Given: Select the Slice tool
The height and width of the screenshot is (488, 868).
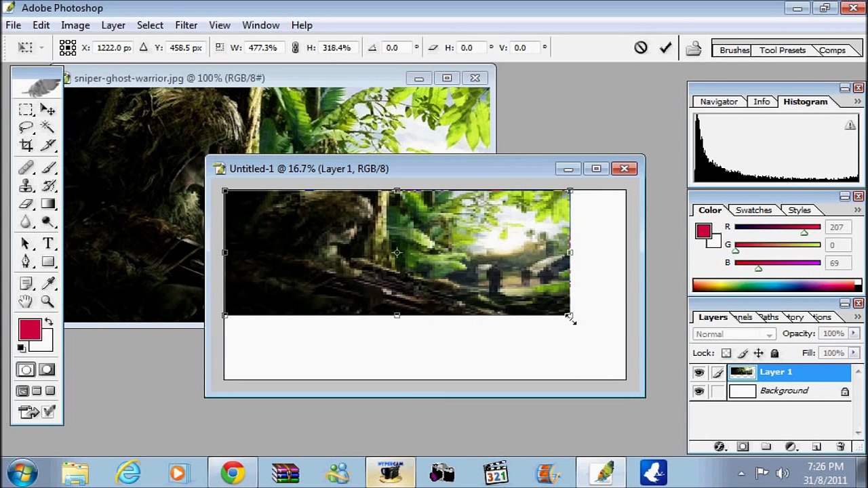Looking at the screenshot, I should coord(47,145).
